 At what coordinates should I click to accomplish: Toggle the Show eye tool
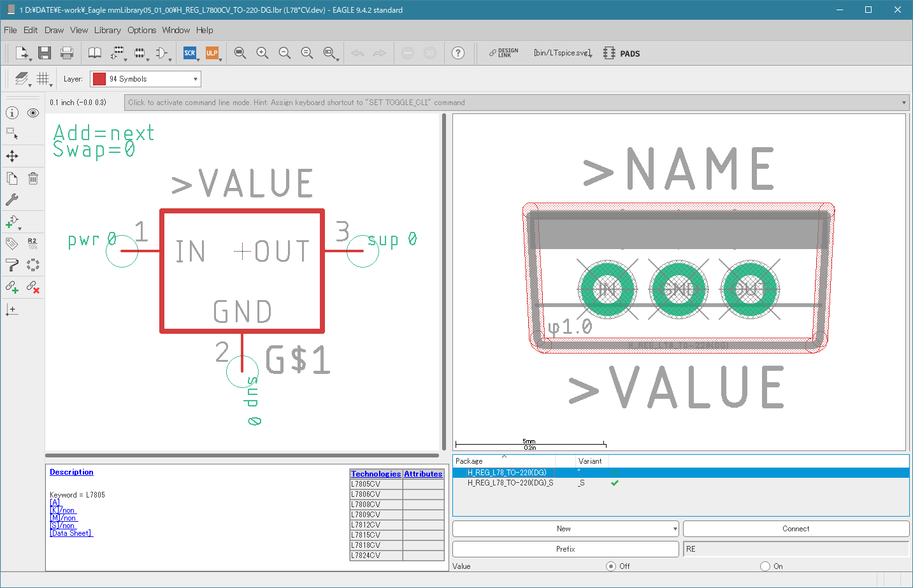click(x=33, y=113)
